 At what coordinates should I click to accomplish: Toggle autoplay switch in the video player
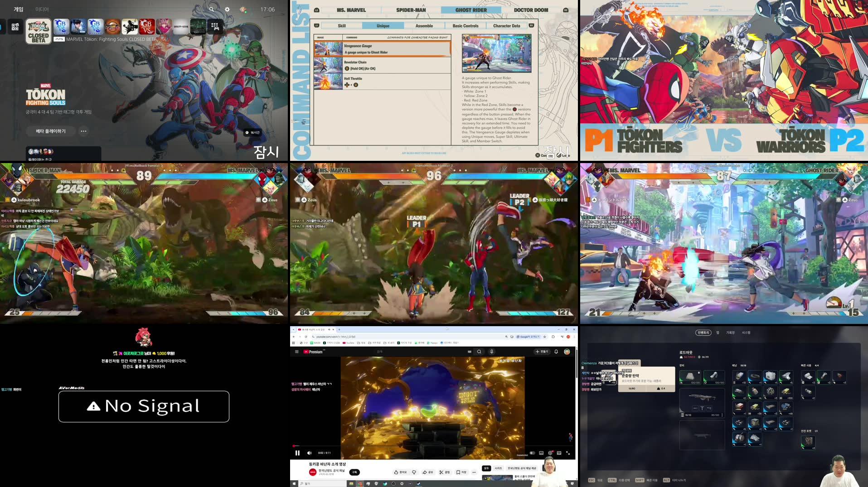532,453
